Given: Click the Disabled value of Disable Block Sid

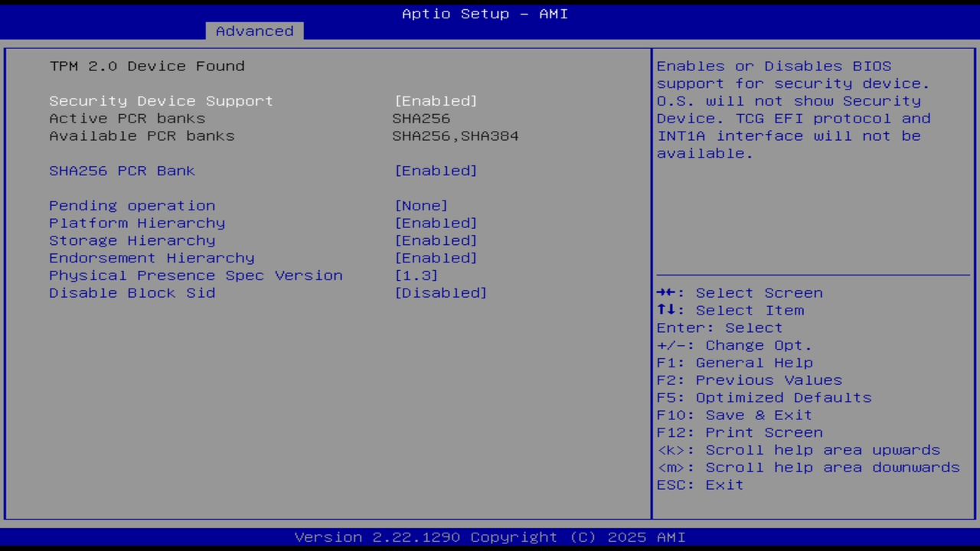Looking at the screenshot, I should (441, 292).
